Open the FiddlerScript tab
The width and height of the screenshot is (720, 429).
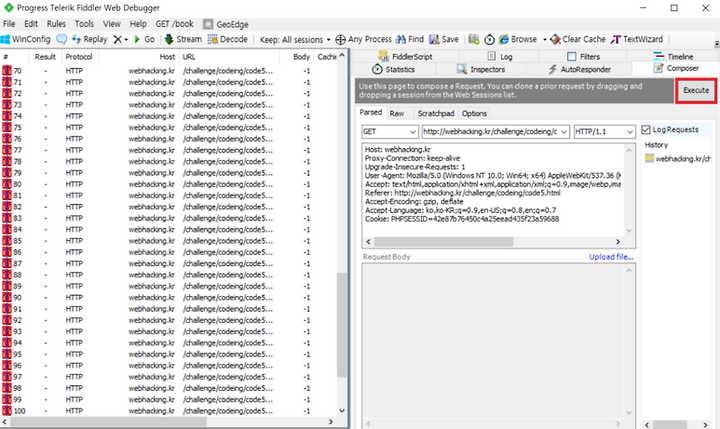coord(405,56)
